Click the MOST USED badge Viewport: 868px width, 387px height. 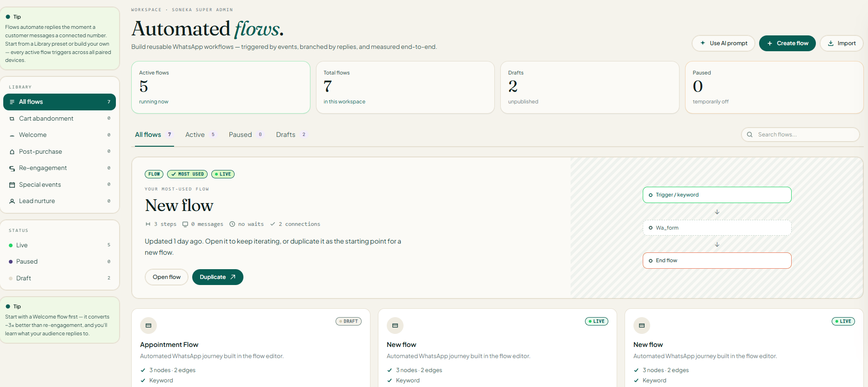pyautogui.click(x=187, y=174)
